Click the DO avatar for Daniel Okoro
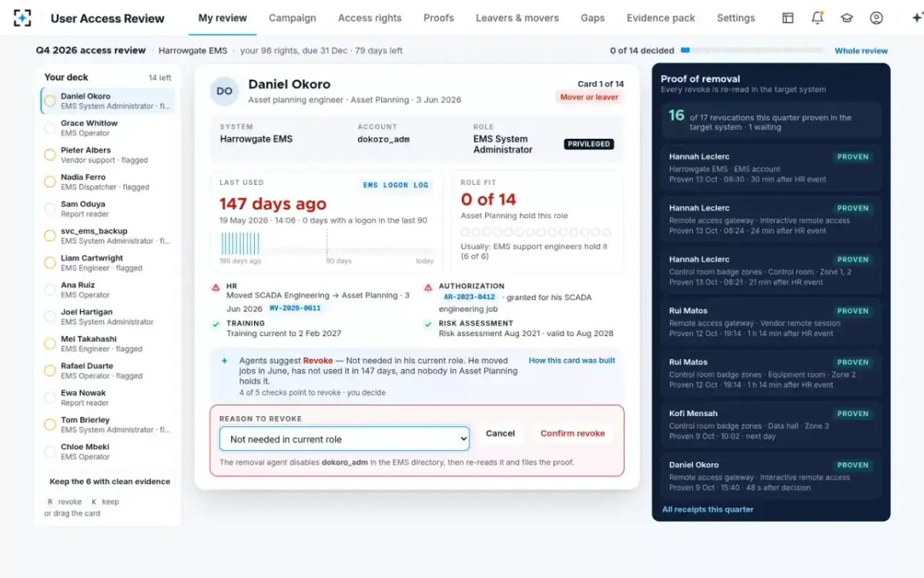Viewport: 924px width, 578px height. pos(224,91)
